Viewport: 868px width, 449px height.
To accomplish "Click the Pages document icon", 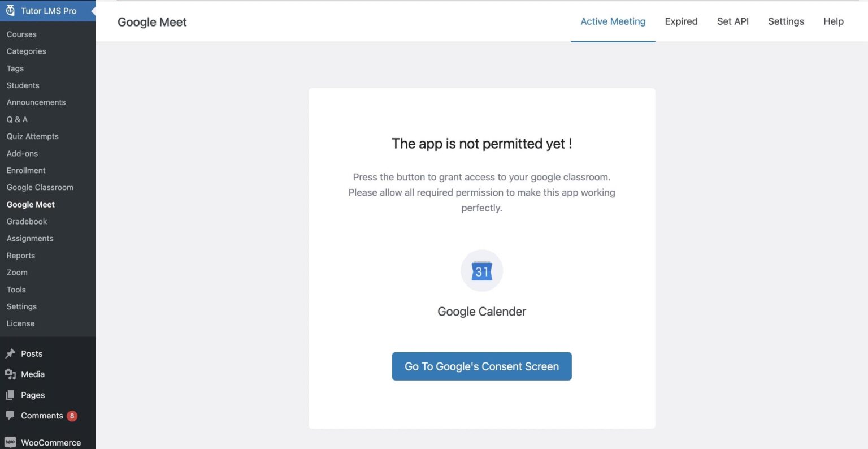I will [x=11, y=395].
